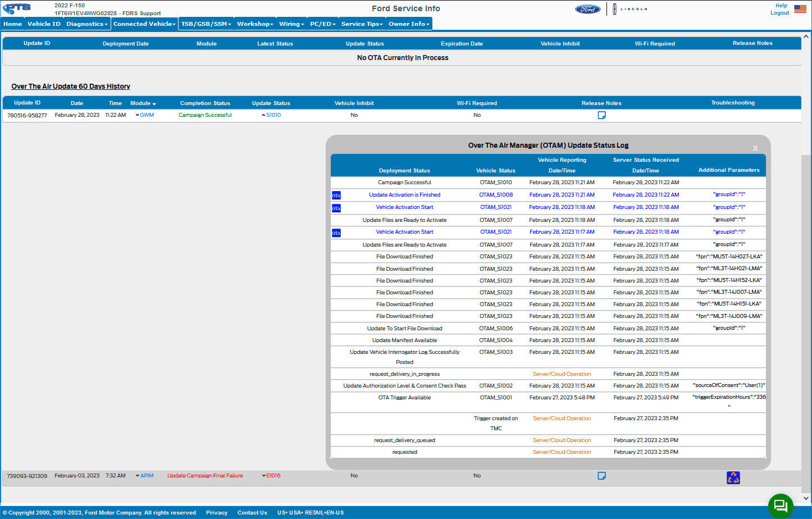Click the US flag icon
The width and height of the screenshot is (812, 519).
(x=800, y=9)
